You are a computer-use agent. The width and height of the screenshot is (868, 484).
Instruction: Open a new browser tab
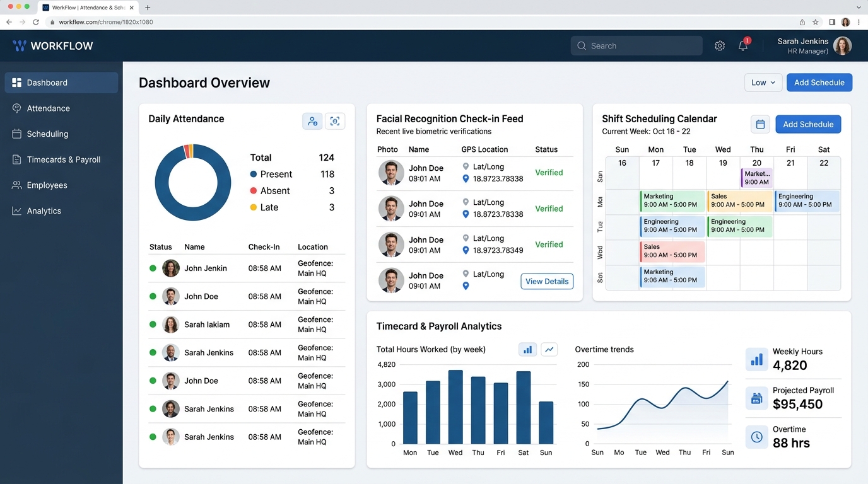(x=148, y=8)
